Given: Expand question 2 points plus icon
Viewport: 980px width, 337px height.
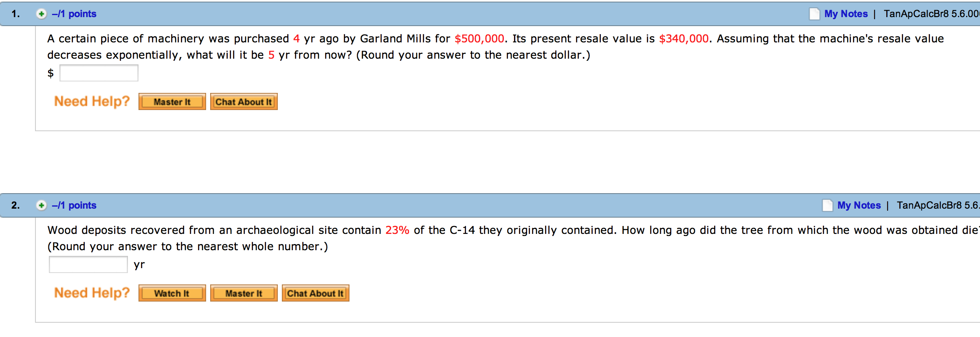Looking at the screenshot, I should 41,205.
